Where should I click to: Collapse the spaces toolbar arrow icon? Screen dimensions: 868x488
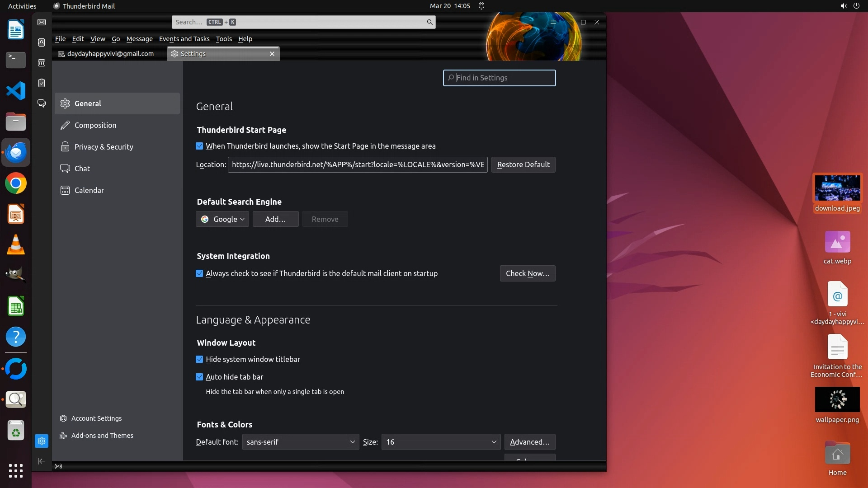(x=42, y=461)
